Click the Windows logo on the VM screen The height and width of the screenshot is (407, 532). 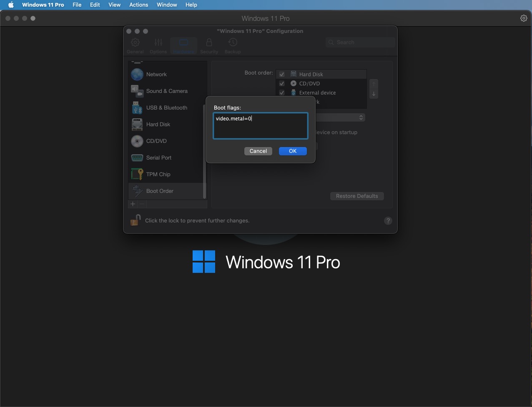click(204, 262)
